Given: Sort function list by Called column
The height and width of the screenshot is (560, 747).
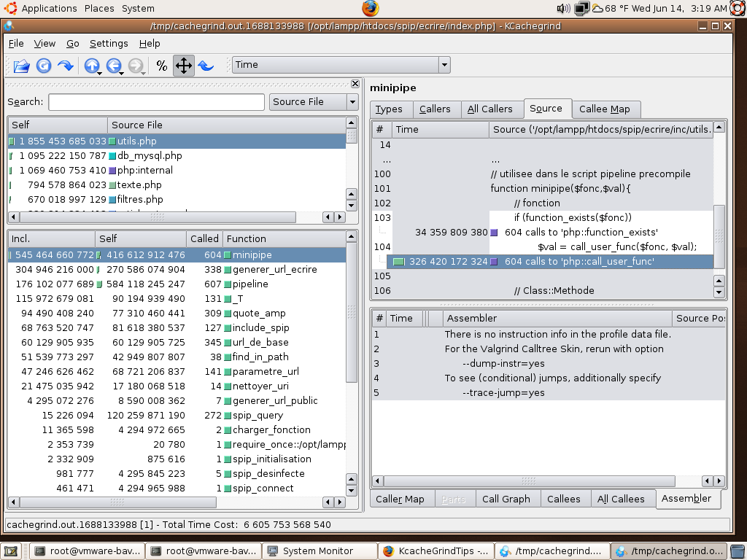Looking at the screenshot, I should 204,239.
